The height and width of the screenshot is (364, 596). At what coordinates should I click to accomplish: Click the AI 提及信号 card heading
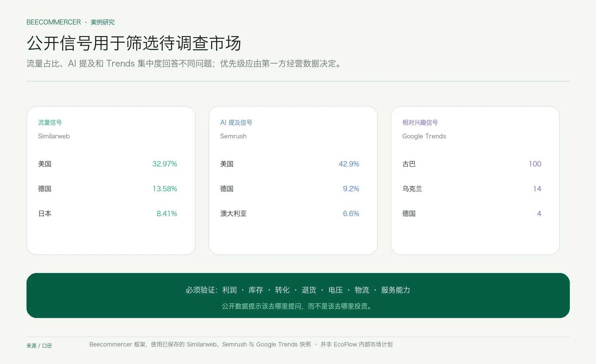(236, 122)
